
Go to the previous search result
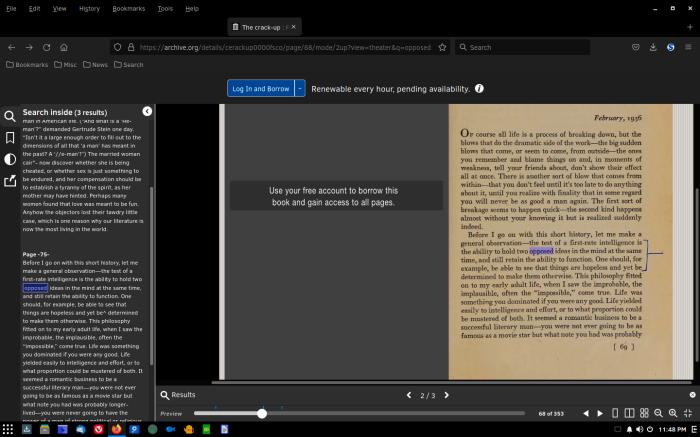tap(408, 395)
